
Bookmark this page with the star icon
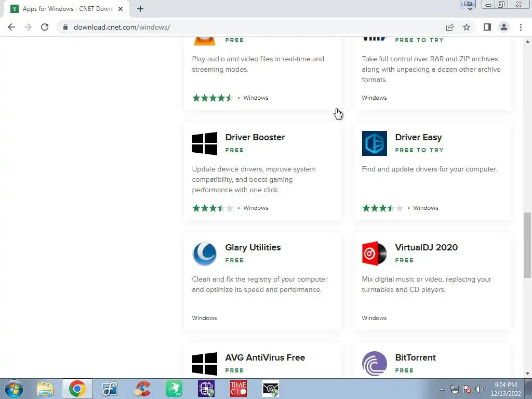click(x=467, y=27)
